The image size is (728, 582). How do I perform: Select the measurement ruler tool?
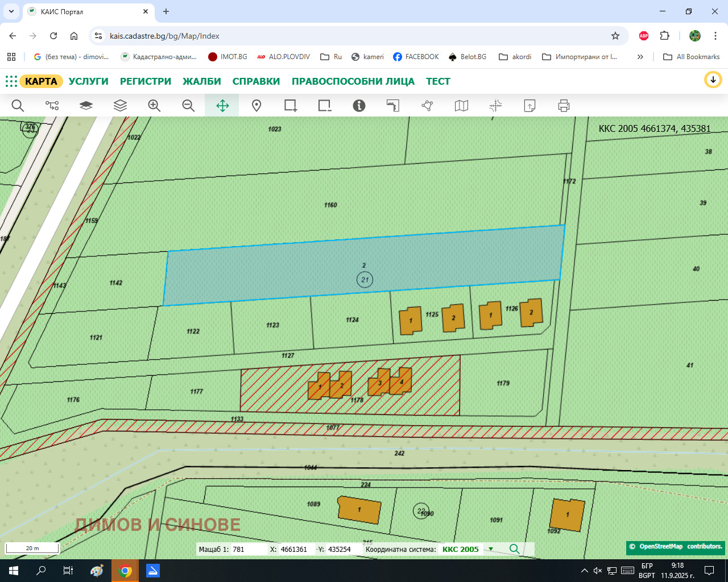(x=393, y=106)
